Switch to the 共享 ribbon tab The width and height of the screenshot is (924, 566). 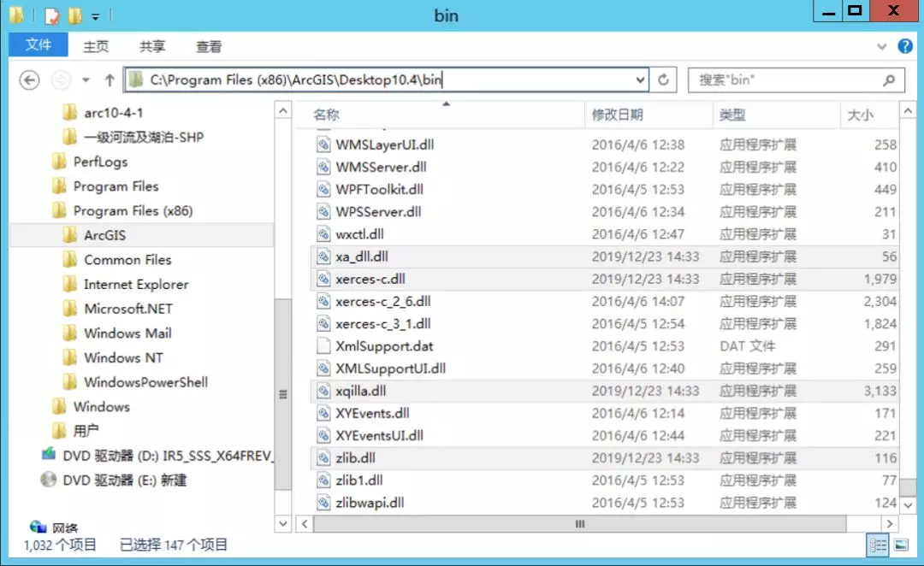coord(152,46)
